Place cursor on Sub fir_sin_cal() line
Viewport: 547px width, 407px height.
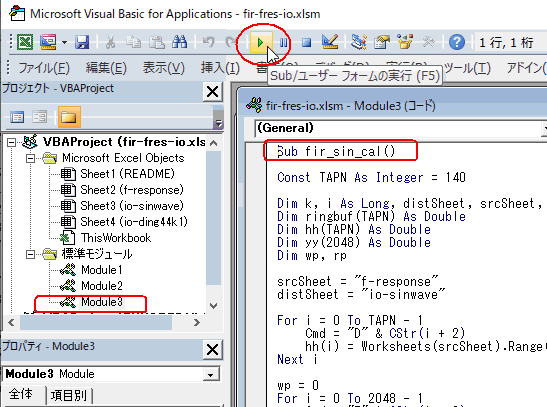(336, 152)
